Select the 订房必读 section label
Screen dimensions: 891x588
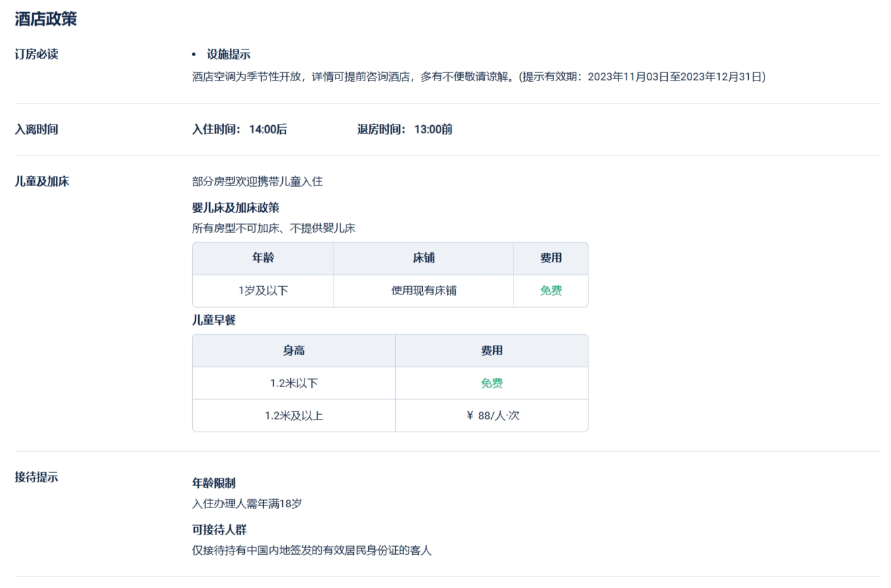tap(37, 54)
